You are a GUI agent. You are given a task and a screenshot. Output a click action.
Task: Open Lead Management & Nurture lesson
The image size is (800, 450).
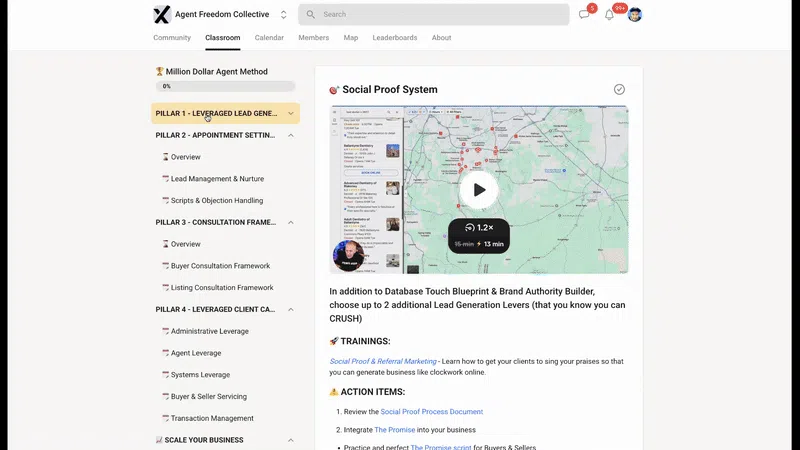pos(217,179)
